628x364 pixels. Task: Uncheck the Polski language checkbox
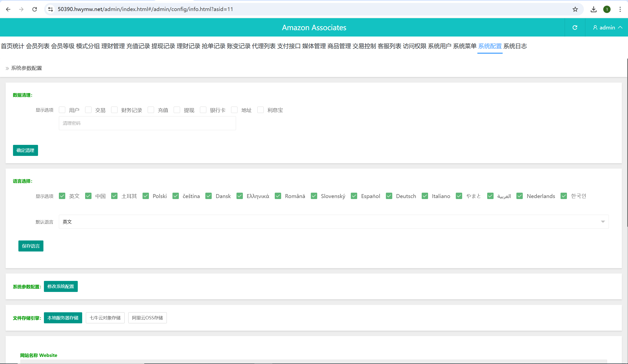(x=146, y=196)
